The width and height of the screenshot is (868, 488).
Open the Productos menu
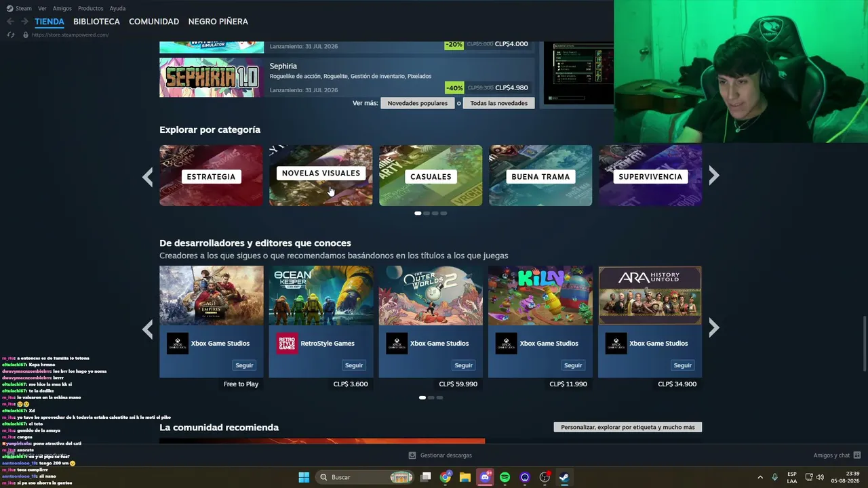91,8
